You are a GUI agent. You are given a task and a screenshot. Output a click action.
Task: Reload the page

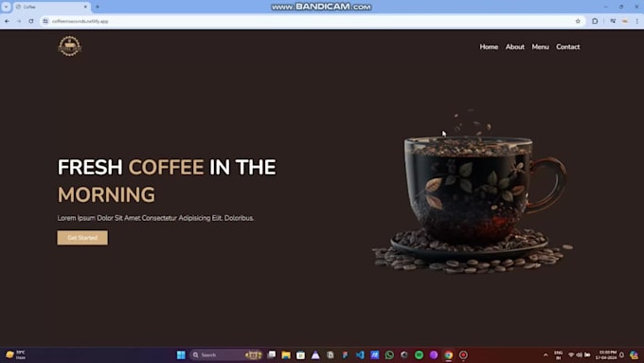pos(31,21)
